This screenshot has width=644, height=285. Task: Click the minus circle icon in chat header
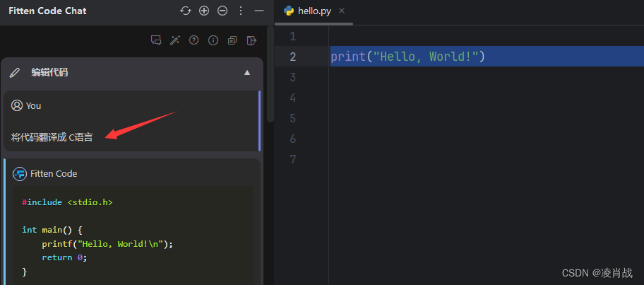click(x=222, y=11)
